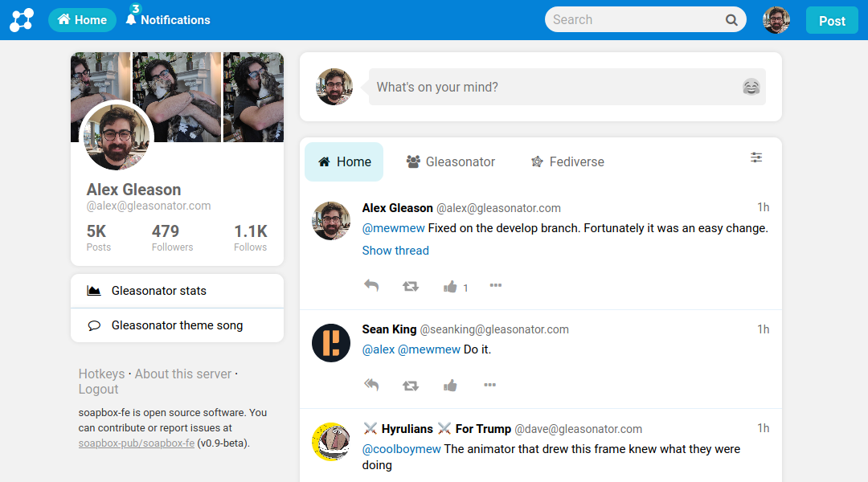Click @alex@gleasonator.com handle in sidebar
Viewport: 868px width, 482px height.
149,206
